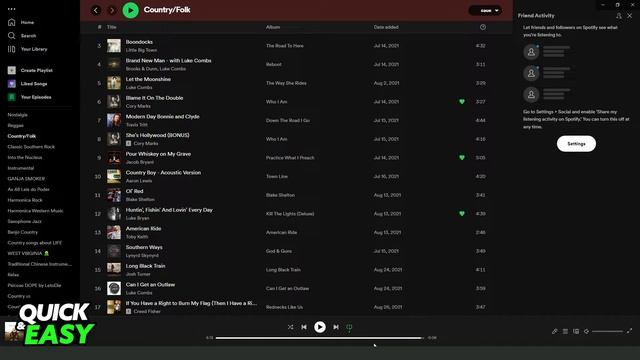Mute with the volume speaker icon
The height and width of the screenshot is (360, 640).
pos(587,331)
